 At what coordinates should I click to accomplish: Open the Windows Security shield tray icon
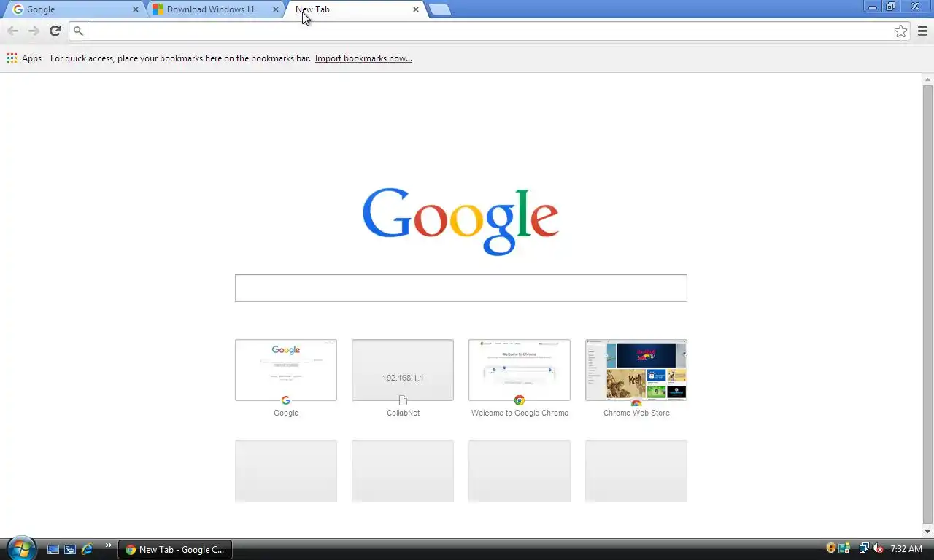(x=830, y=548)
